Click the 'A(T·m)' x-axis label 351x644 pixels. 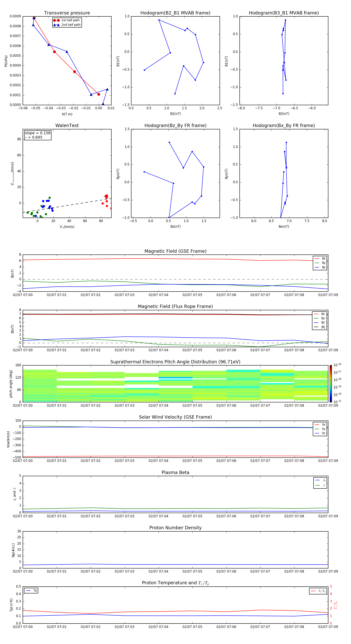pos(67,114)
